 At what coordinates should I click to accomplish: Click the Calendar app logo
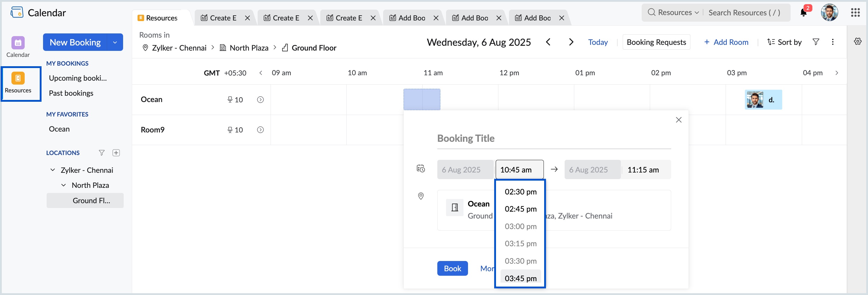17,12
